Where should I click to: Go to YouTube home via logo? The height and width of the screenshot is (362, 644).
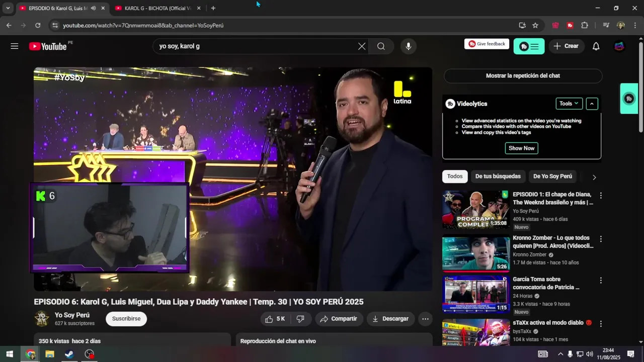(x=48, y=46)
